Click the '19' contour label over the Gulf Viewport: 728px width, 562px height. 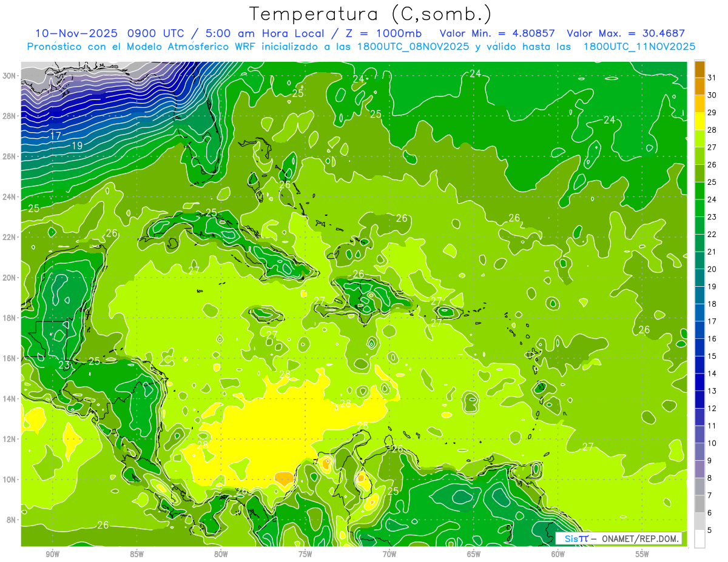click(77, 146)
